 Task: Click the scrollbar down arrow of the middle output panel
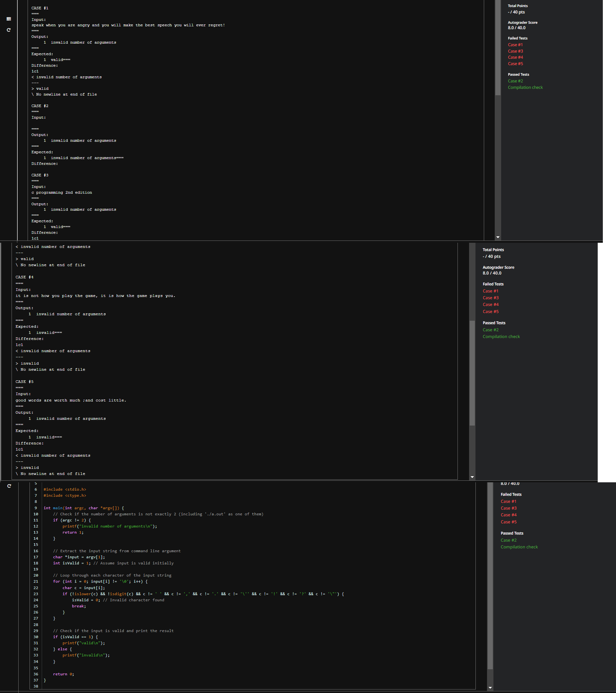point(472,477)
